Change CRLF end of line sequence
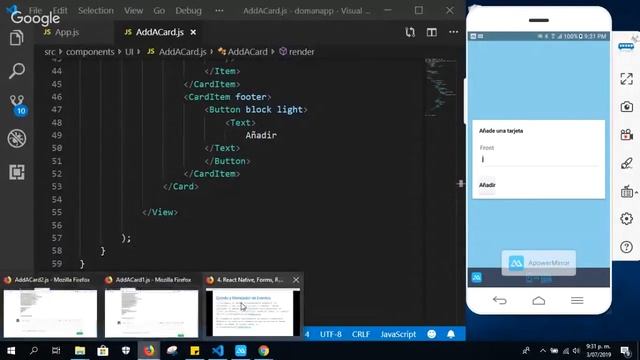640x360 pixels. pos(361,334)
